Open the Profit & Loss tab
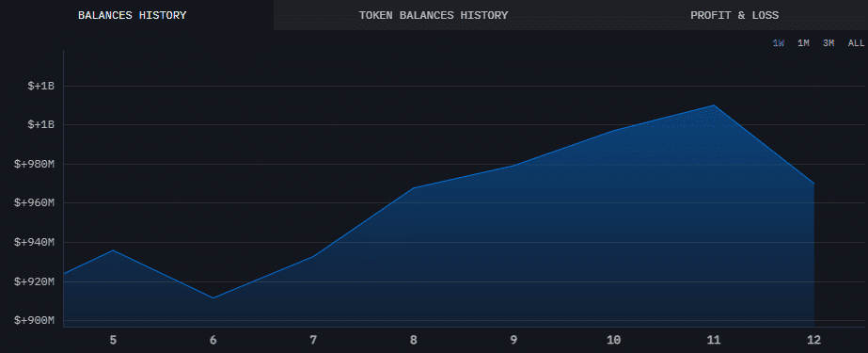This screenshot has height=353, width=868. (x=734, y=15)
